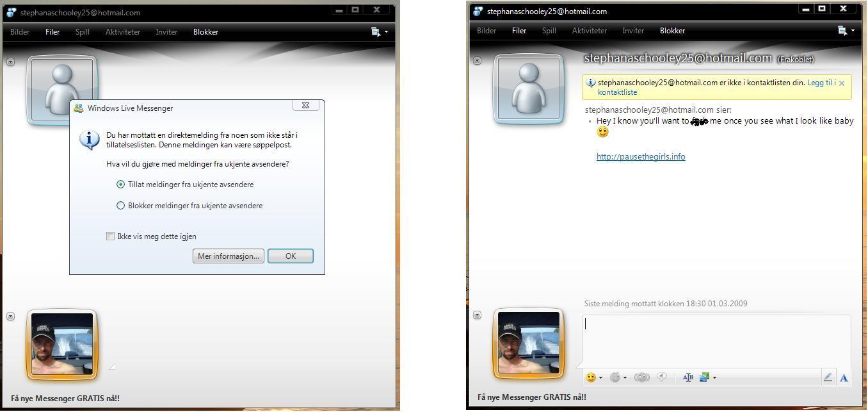868x412 pixels.
Task: Open Aktiviteter menu in left window
Action: click(x=123, y=32)
